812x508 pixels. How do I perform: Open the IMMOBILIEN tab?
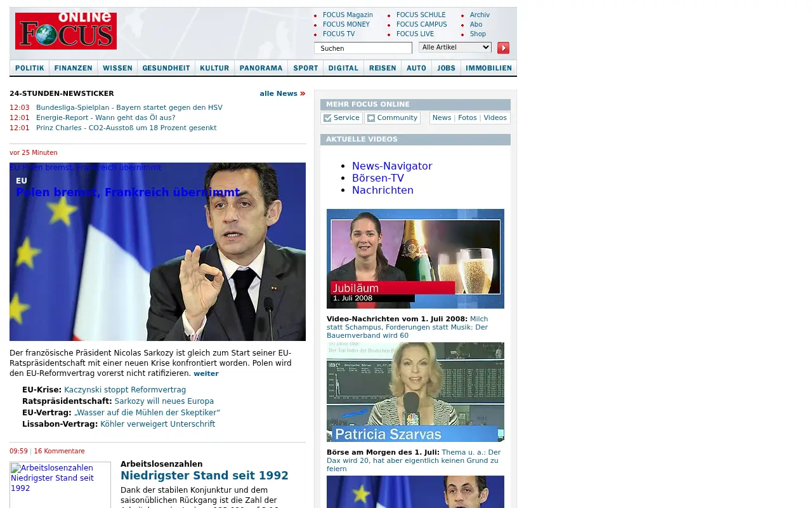[x=488, y=68]
